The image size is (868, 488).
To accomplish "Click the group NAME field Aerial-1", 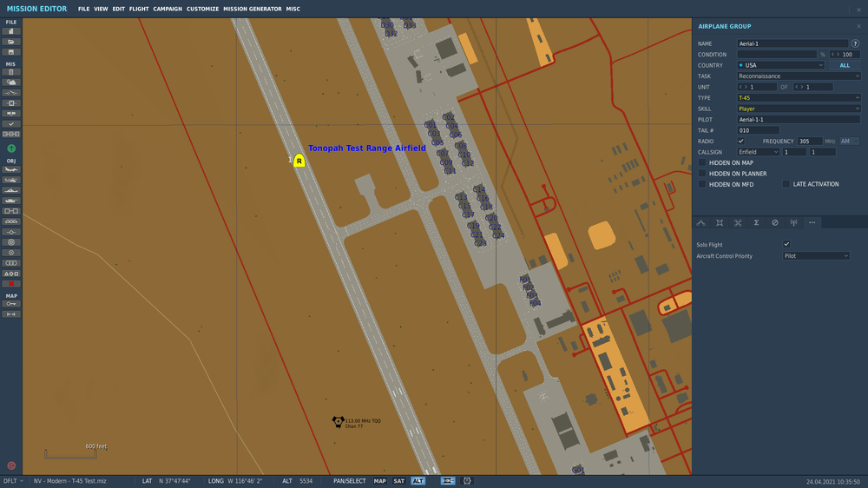I will 792,43.
